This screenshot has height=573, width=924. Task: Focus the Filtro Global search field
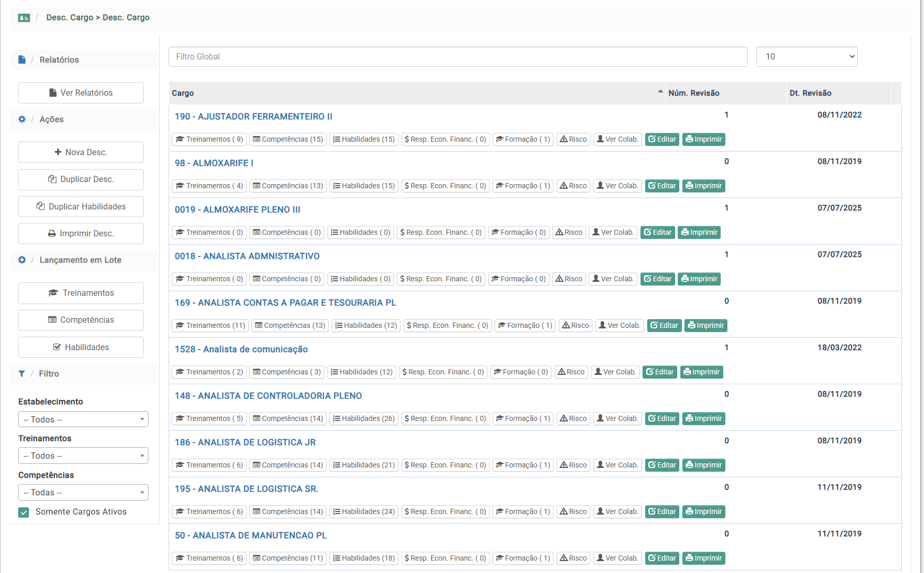click(457, 57)
